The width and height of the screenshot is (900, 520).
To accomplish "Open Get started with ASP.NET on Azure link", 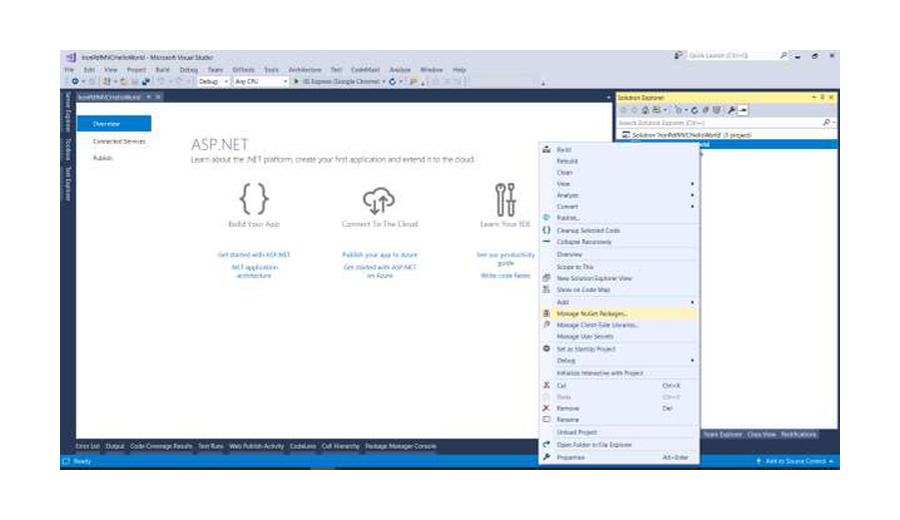I will (379, 271).
